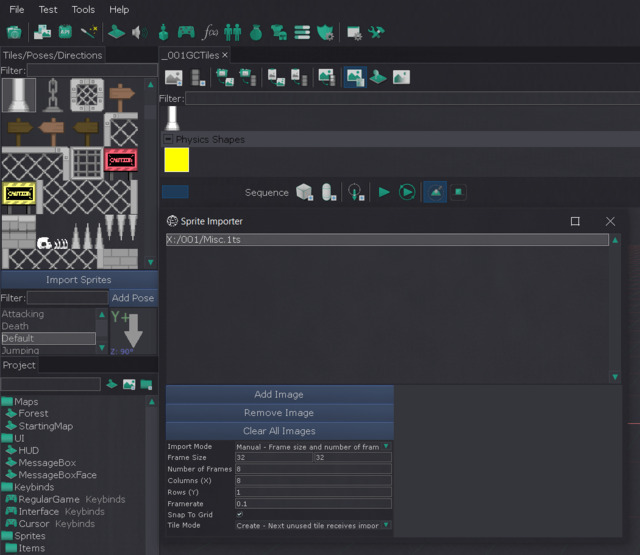Open the Tools menu
The image size is (640, 555).
coord(83,9)
